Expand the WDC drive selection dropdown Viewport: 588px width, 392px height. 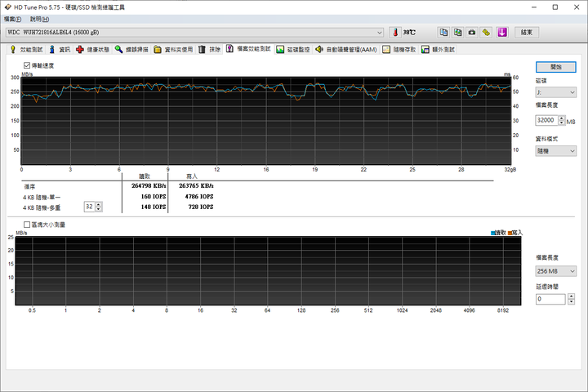click(380, 33)
